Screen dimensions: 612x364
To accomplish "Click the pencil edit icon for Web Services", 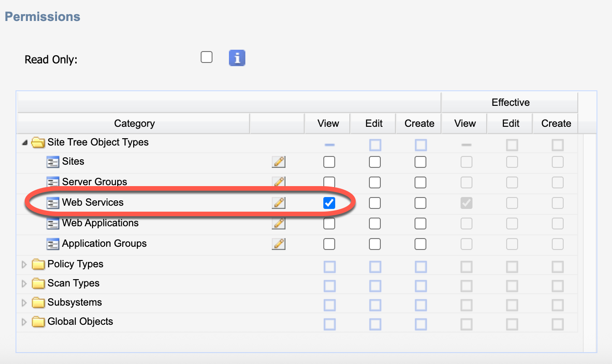I will (278, 203).
